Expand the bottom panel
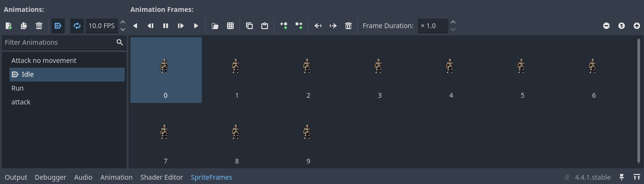The width and height of the screenshot is (644, 184). pos(637,177)
